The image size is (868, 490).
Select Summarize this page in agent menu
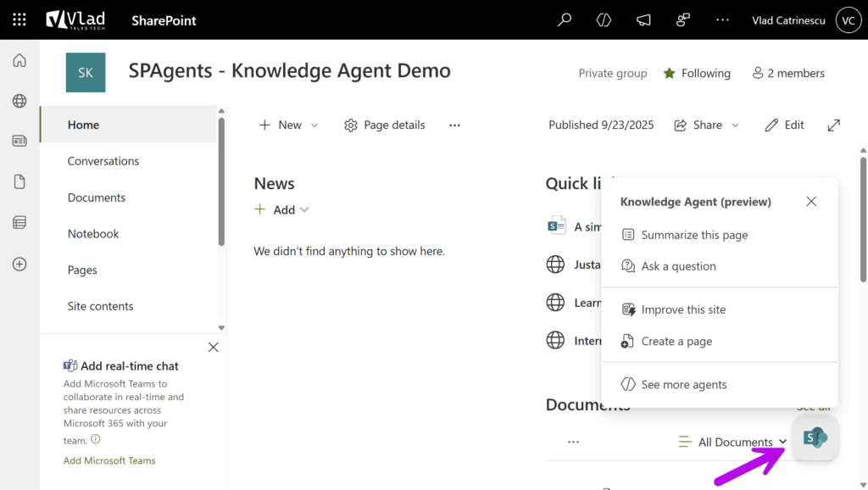(x=693, y=235)
